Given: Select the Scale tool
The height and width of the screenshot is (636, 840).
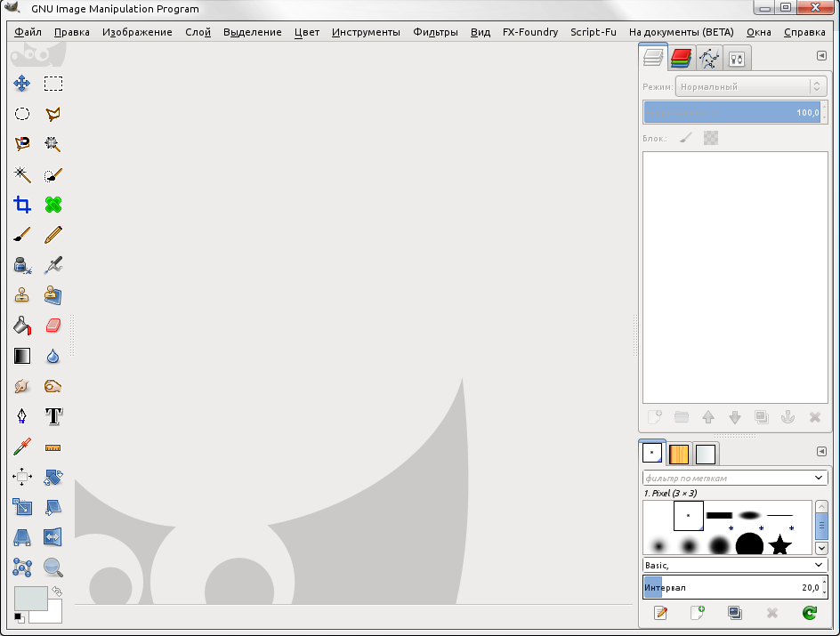Looking at the screenshot, I should coord(22,506).
